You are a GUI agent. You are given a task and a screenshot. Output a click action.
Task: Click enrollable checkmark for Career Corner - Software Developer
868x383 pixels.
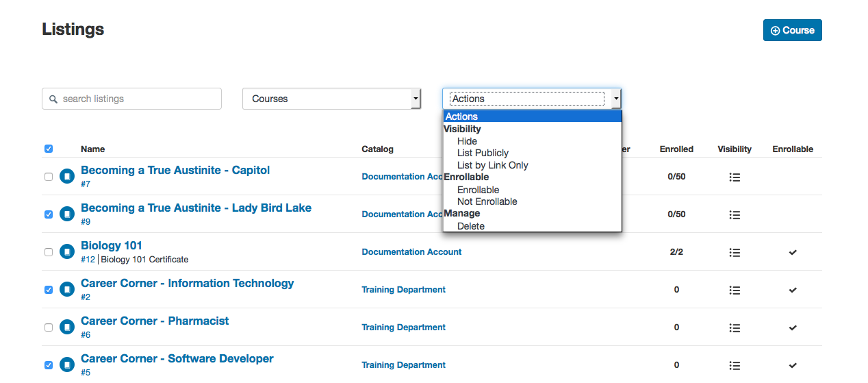click(793, 365)
